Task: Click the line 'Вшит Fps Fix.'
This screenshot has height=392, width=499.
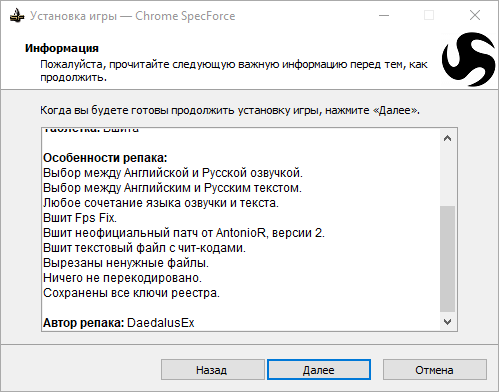Action: (80, 218)
